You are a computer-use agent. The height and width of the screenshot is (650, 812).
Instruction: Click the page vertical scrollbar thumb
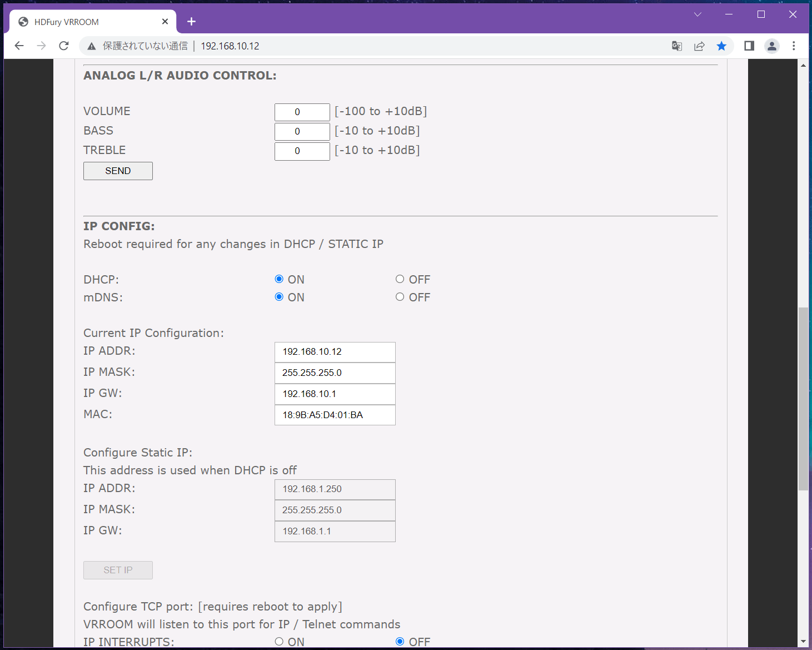(x=803, y=399)
